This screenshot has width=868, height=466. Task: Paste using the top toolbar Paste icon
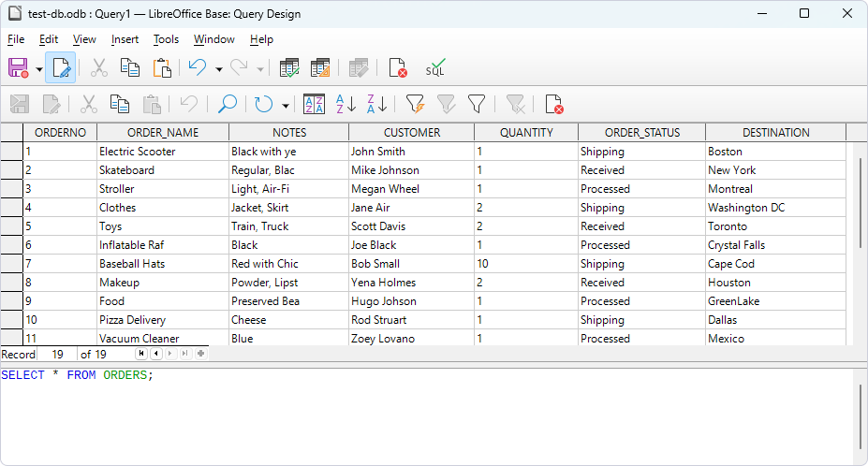[x=162, y=68]
